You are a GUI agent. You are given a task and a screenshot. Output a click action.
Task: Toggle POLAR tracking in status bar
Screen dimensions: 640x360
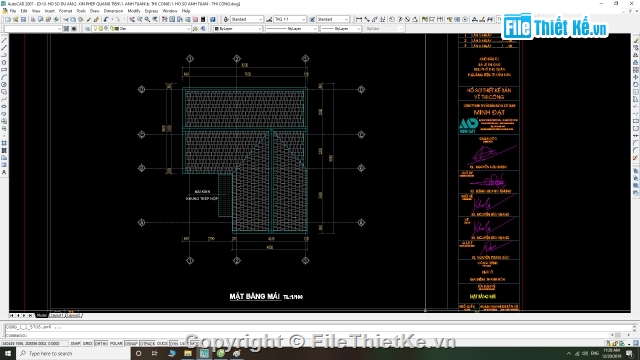click(116, 343)
